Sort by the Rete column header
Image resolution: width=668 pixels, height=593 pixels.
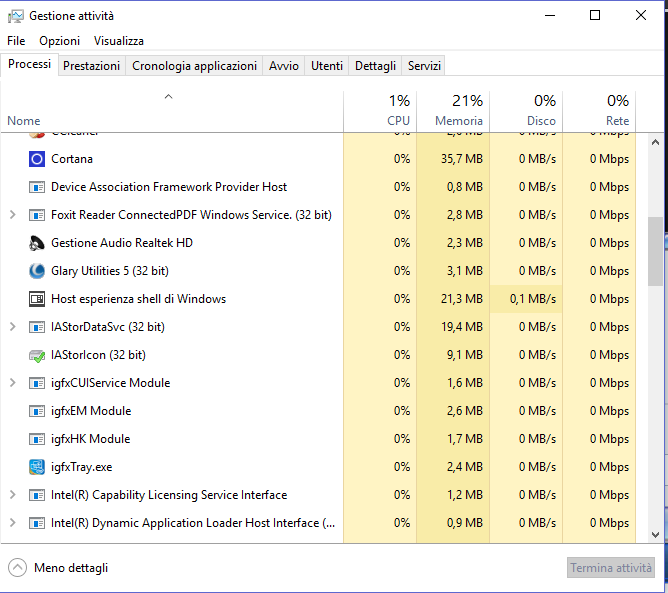click(599, 112)
